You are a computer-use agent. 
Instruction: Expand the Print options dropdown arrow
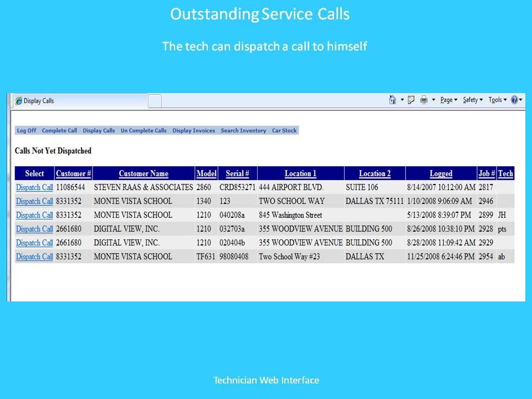433,100
